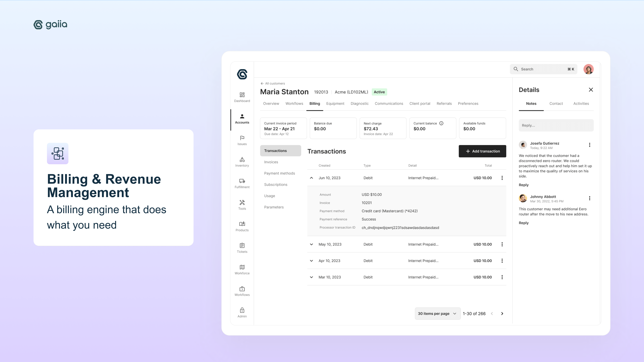Click the Current balance info icon
644x362 pixels.
(441, 123)
